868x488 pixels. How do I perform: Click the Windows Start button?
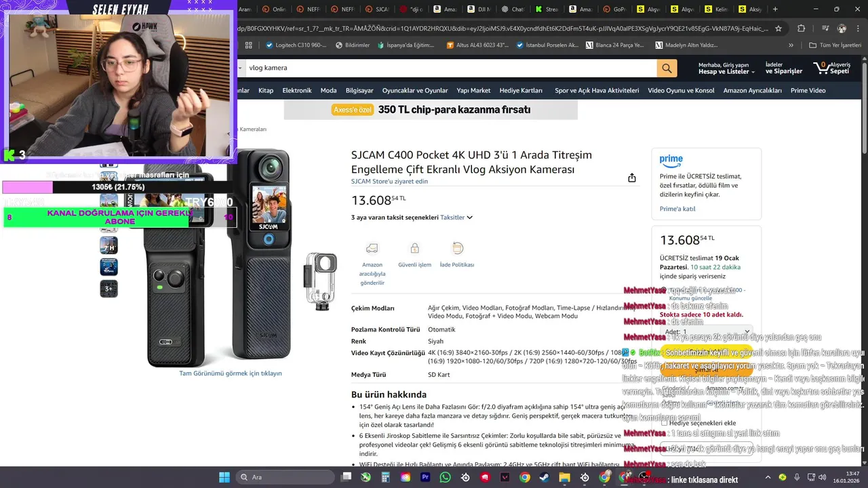pyautogui.click(x=224, y=477)
